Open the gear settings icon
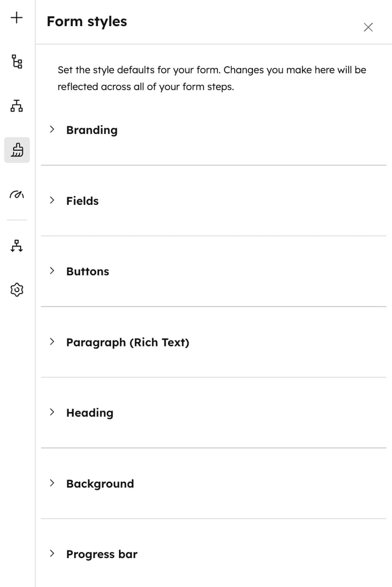Screen dimensions: 392x587 [x=17, y=290]
